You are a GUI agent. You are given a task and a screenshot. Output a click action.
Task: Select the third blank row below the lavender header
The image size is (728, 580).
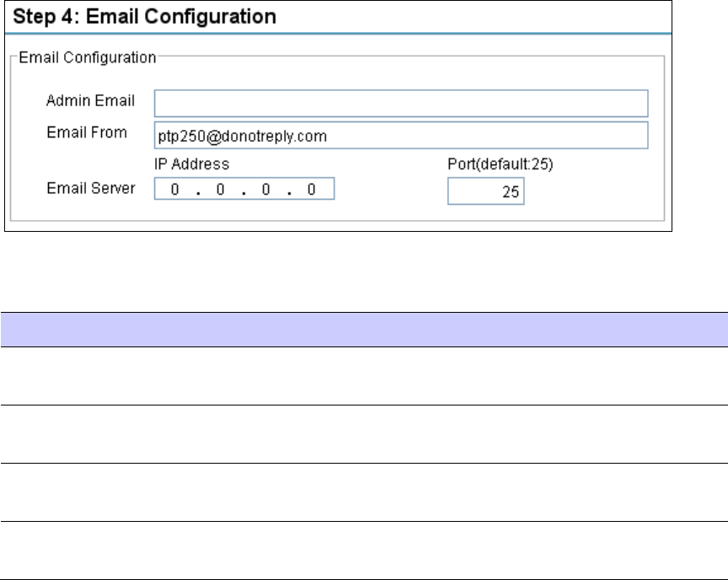click(x=364, y=491)
